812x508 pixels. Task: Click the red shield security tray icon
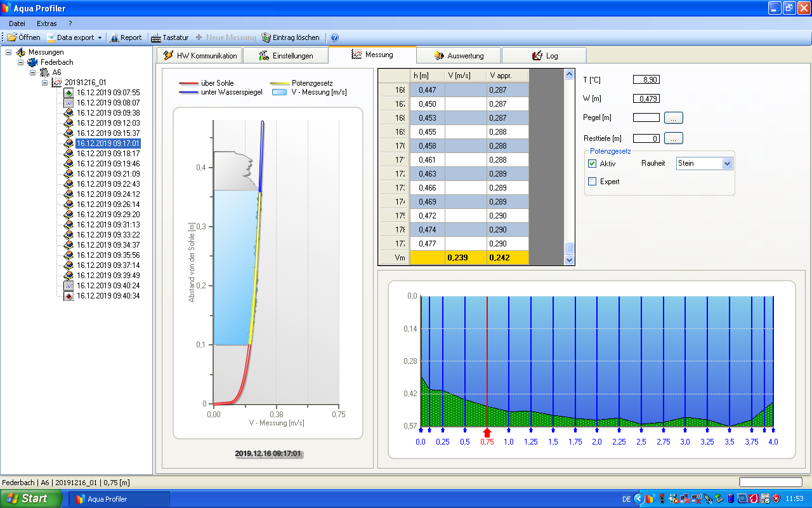click(x=776, y=499)
